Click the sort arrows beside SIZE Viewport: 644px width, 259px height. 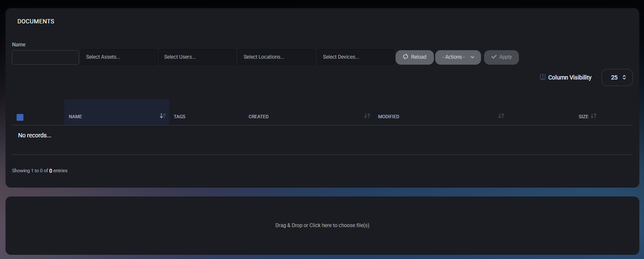click(594, 116)
